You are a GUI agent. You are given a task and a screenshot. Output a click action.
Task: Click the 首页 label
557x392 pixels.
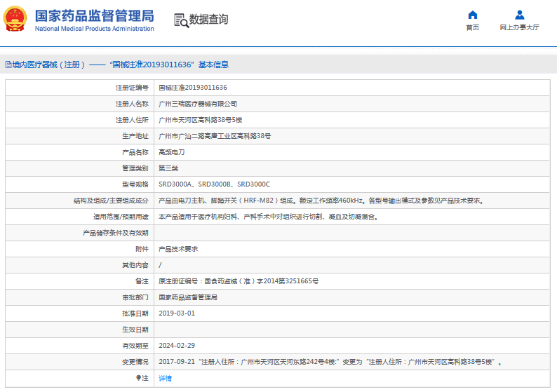coord(472,27)
